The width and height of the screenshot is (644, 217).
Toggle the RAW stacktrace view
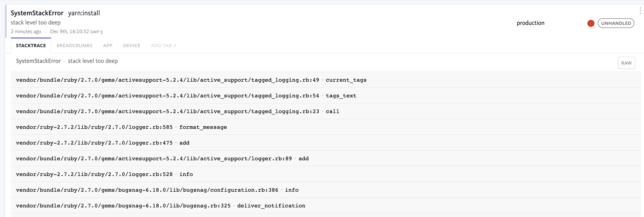626,63
